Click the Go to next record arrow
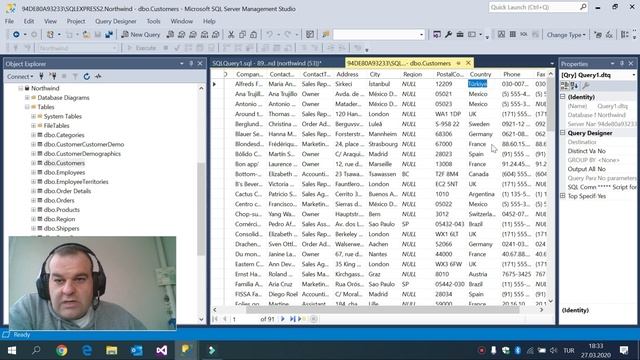The height and width of the screenshot is (360, 640). click(x=282, y=319)
